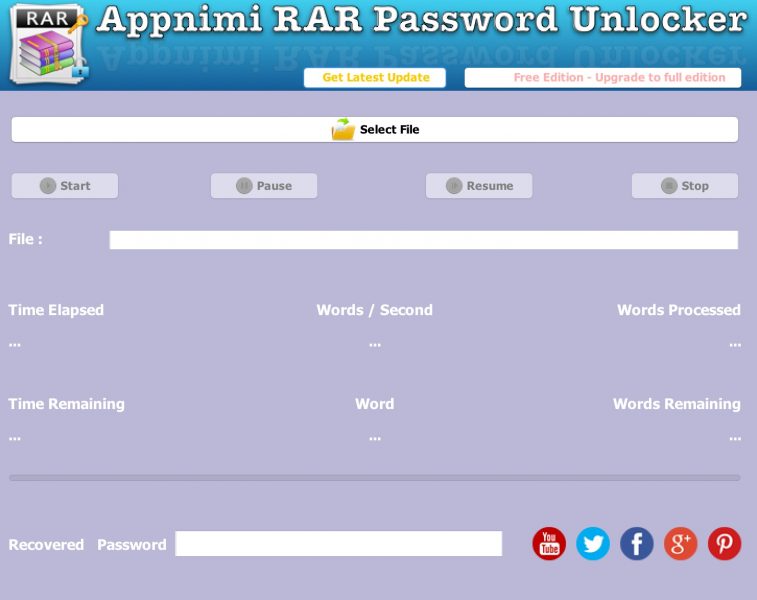The image size is (757, 600).
Task: Pause the password recovery
Action: [264, 186]
